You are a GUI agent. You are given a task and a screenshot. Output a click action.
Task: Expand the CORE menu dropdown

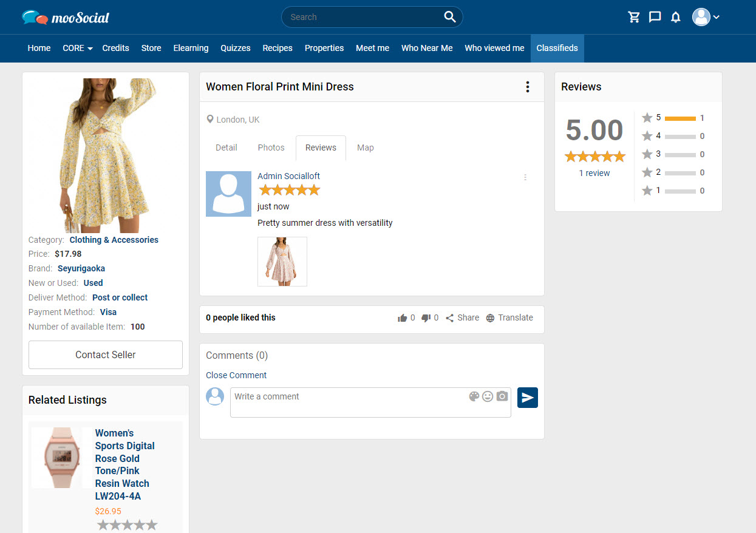point(77,48)
